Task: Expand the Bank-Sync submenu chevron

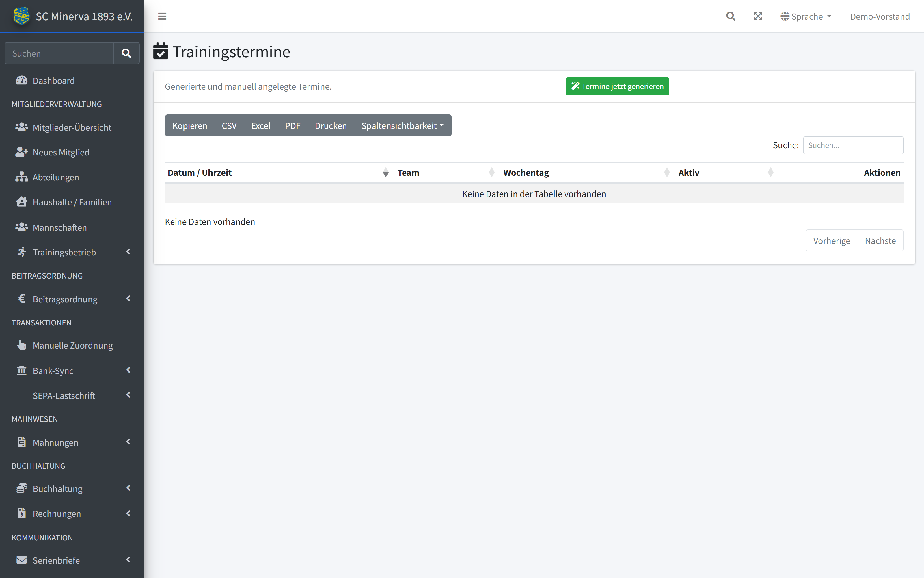Action: pyautogui.click(x=128, y=370)
